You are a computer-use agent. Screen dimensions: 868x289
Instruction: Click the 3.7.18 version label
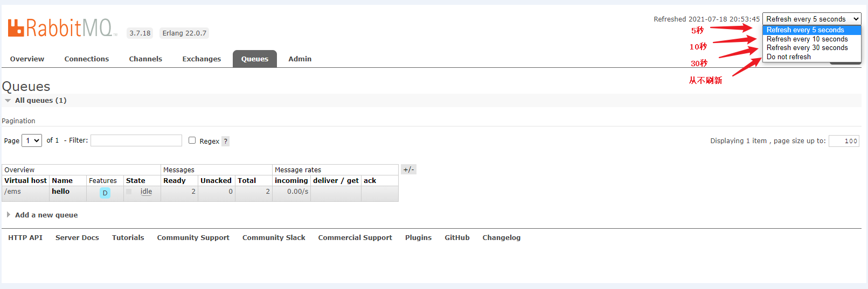[140, 33]
